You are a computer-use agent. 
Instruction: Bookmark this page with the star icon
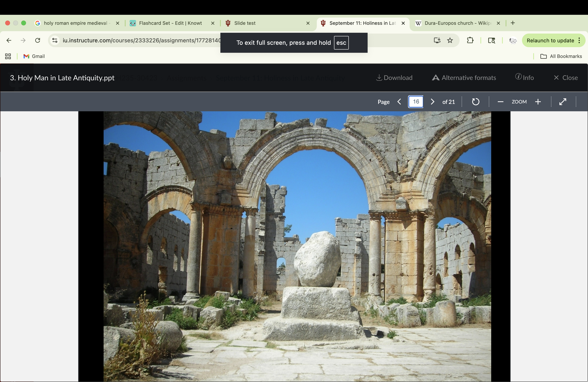click(450, 40)
